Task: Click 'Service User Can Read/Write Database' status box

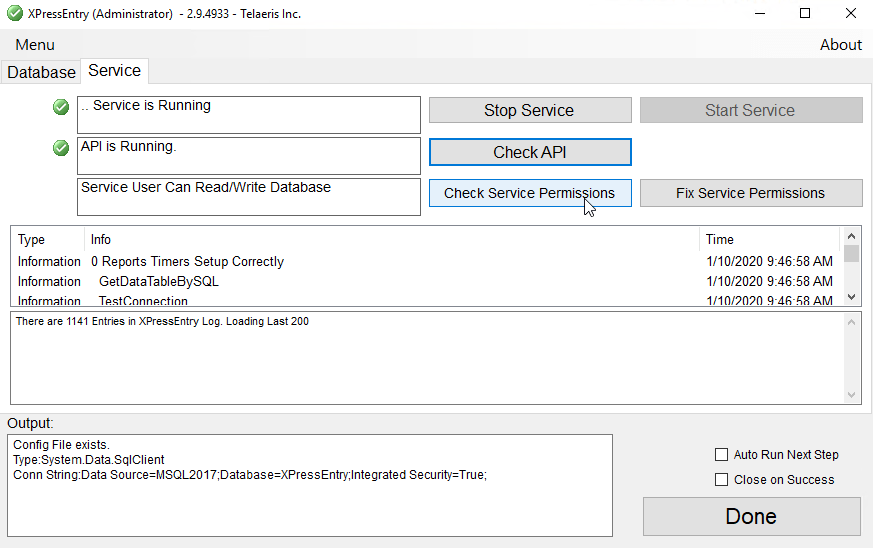Action: click(x=249, y=197)
